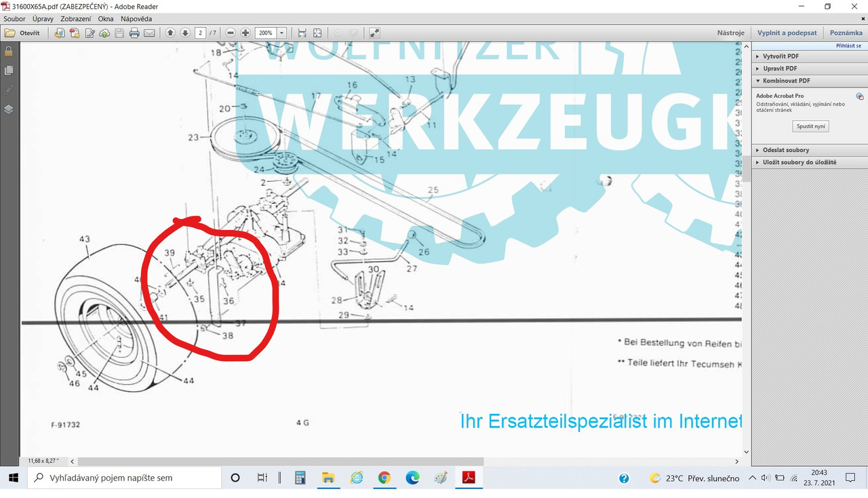Click the volume speaker tray icon

click(x=766, y=478)
